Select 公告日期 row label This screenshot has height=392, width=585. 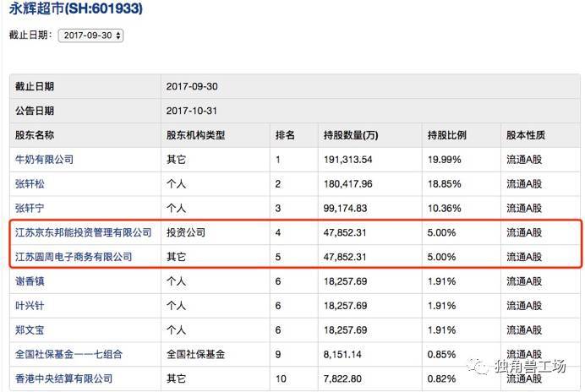35,111
